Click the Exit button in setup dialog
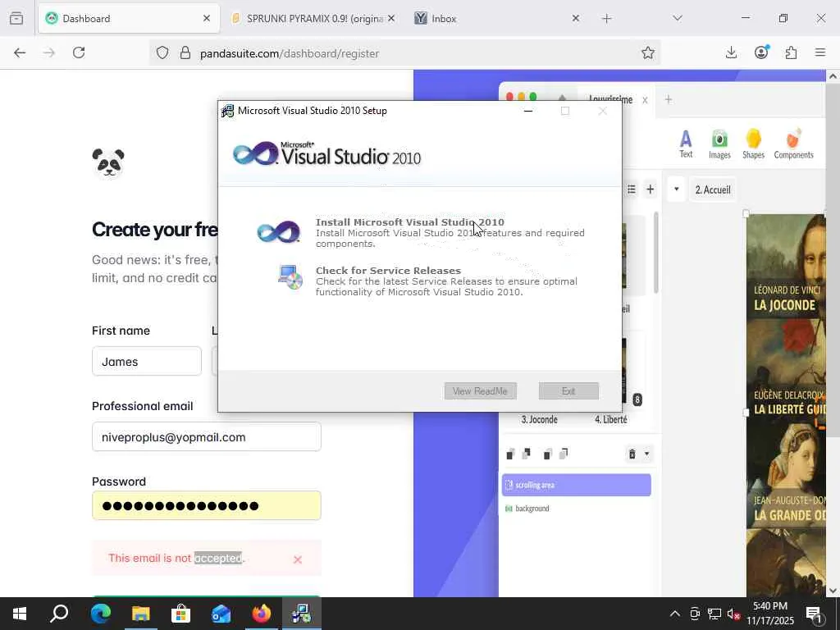 (568, 391)
